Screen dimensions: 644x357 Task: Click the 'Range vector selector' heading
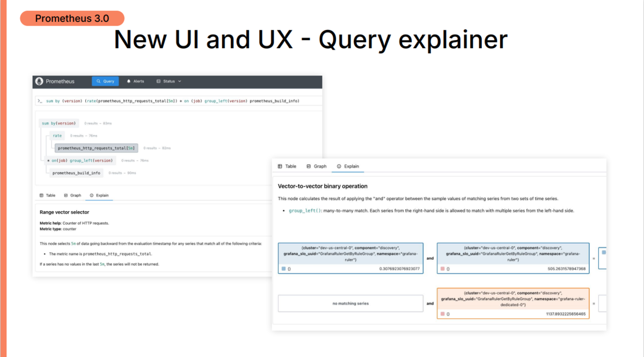(x=64, y=212)
